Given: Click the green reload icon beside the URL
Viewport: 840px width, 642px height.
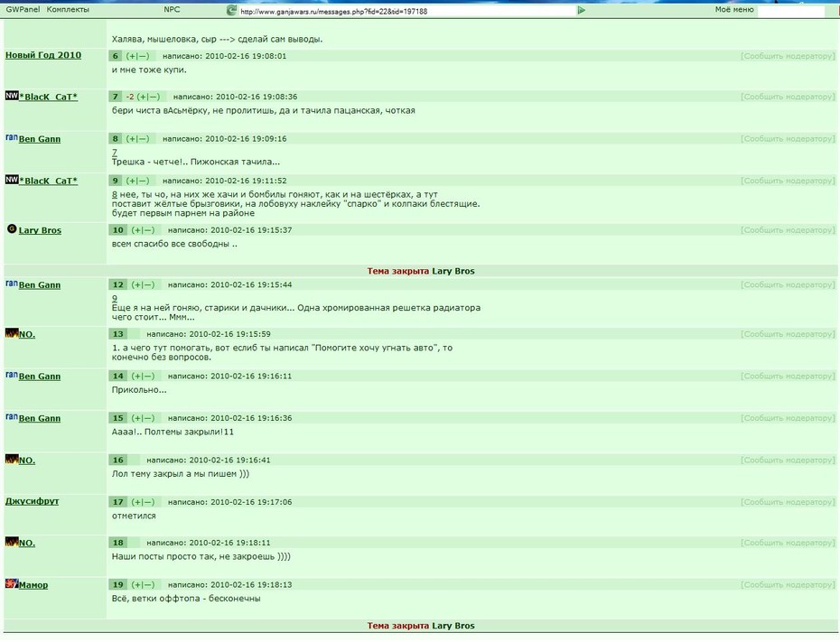Looking at the screenshot, I should (x=231, y=10).
